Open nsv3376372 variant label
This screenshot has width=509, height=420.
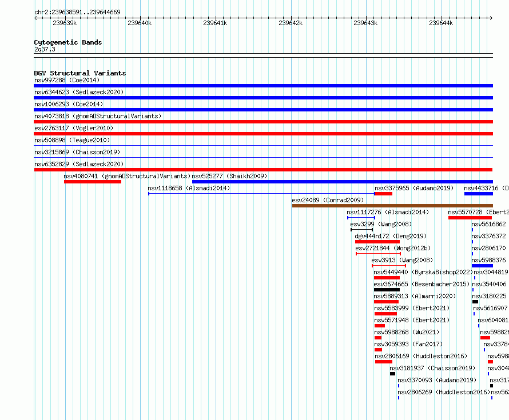488,236
